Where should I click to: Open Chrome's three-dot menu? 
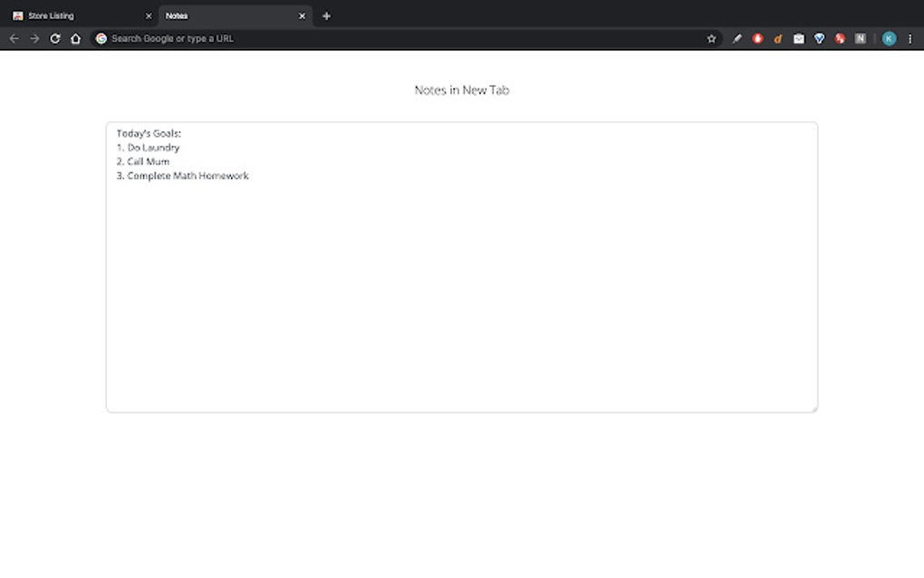tap(910, 38)
